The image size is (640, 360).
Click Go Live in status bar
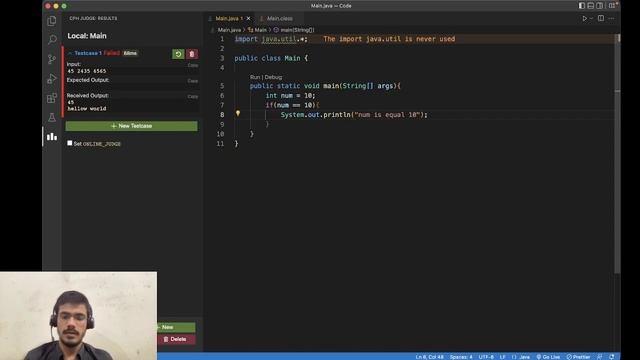point(548,357)
